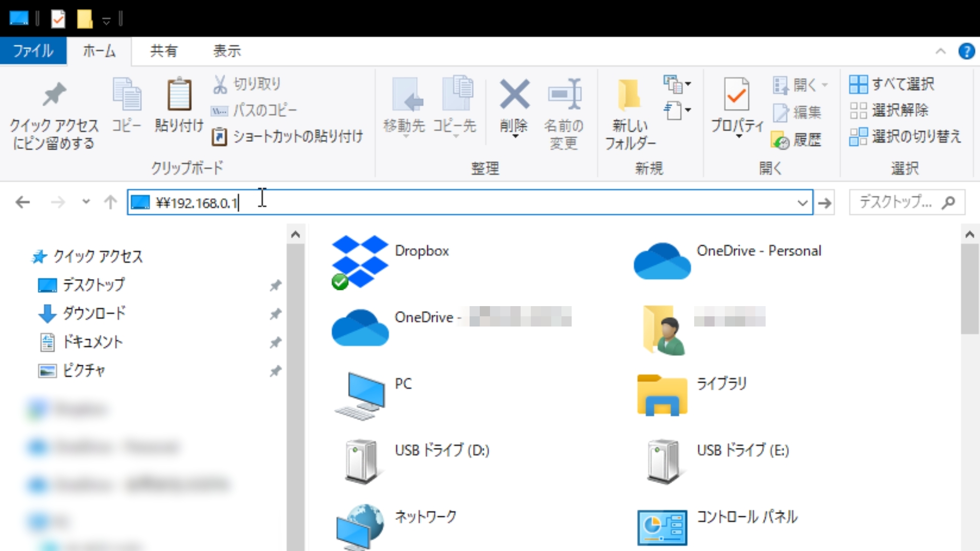Click the Rename icon in ribbon
Viewport: 980px width, 551px height.
point(564,94)
